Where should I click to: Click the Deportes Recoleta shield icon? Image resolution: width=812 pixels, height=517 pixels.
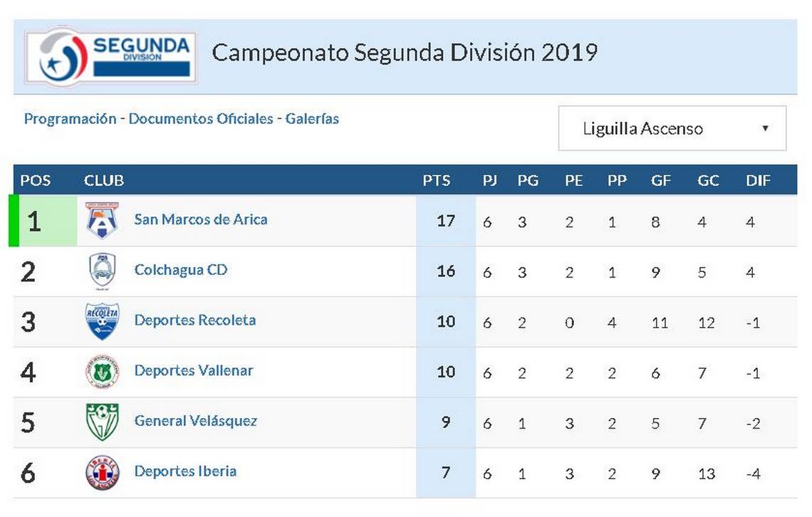point(102,321)
